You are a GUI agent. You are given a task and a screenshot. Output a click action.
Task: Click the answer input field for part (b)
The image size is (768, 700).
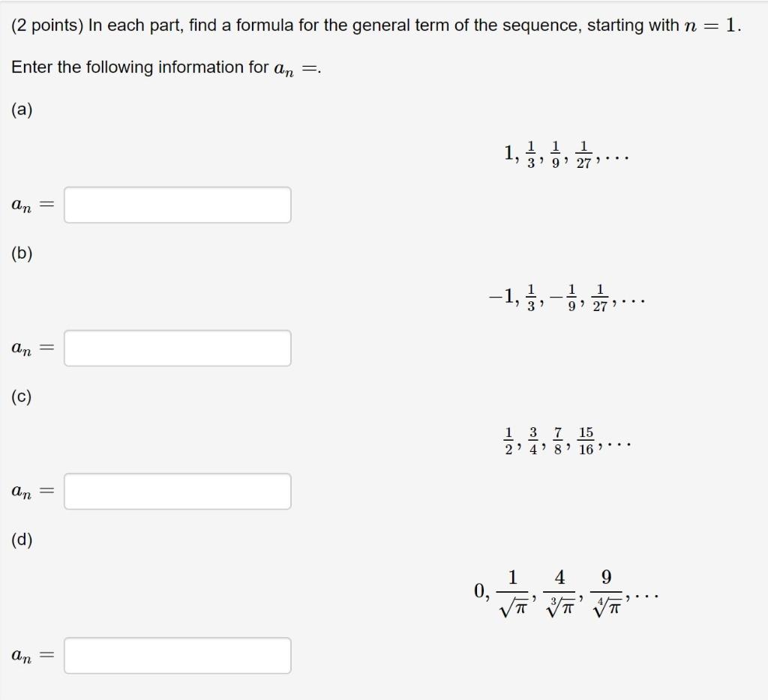178,348
